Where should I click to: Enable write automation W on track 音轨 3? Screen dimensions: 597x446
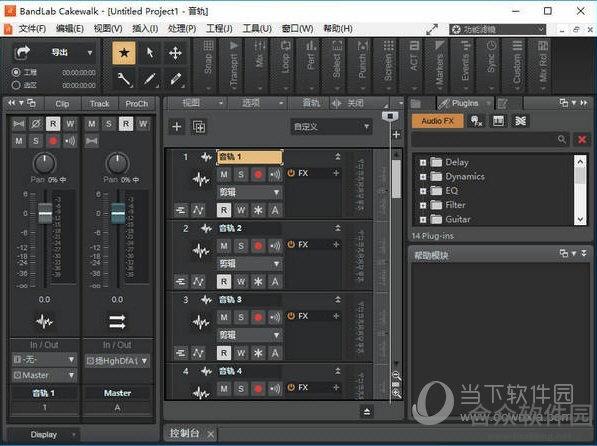pyautogui.click(x=241, y=353)
